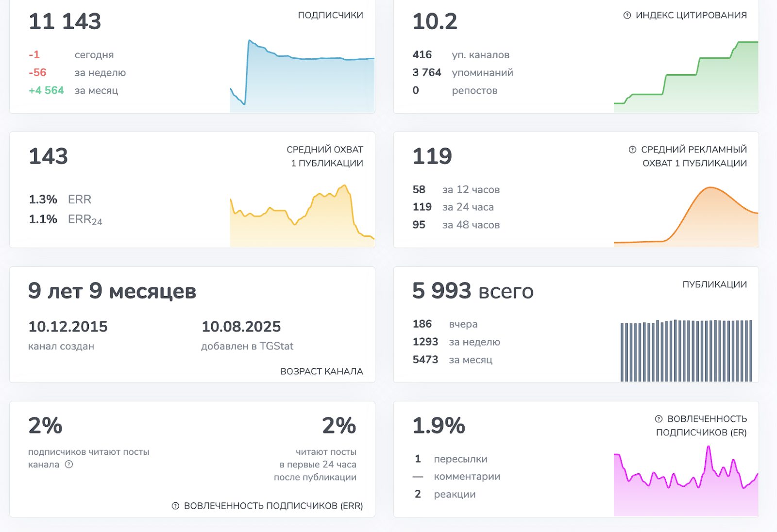Click the ПУБЛИКАЦИИ card heading
This screenshot has width=777, height=532.
click(x=714, y=284)
